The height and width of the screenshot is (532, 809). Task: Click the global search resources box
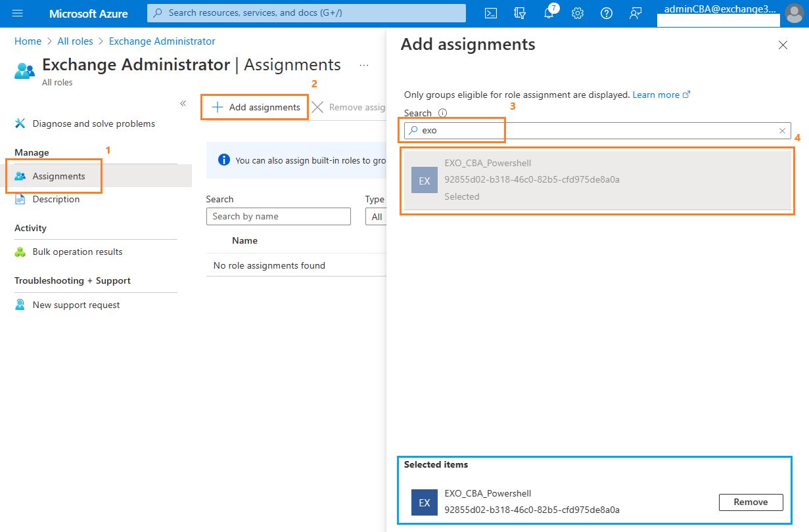(x=306, y=13)
